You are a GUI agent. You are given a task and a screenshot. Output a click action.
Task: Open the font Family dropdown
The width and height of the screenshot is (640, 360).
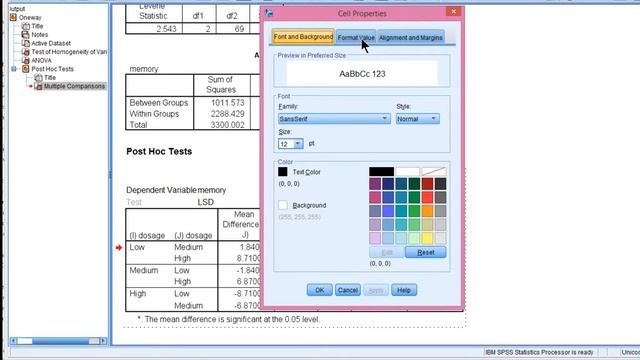coord(334,119)
